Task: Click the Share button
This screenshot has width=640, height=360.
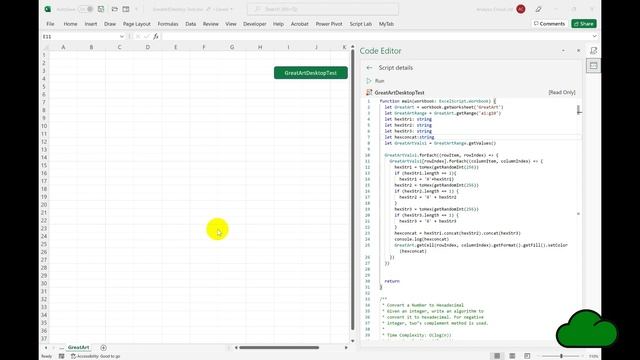Action: tap(584, 24)
